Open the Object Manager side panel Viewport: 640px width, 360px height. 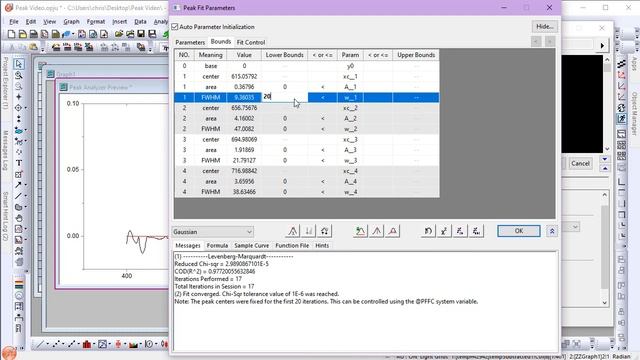coord(634,113)
